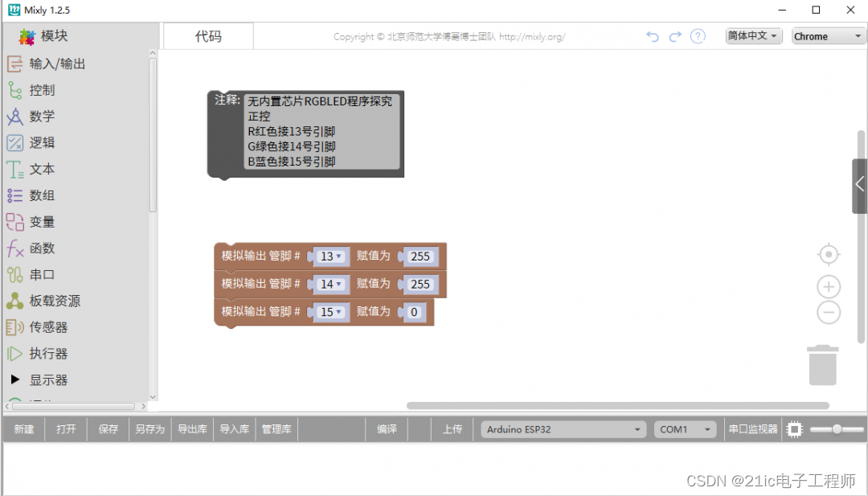
Task: Click the category list vertical scrollbar
Action: [x=153, y=135]
